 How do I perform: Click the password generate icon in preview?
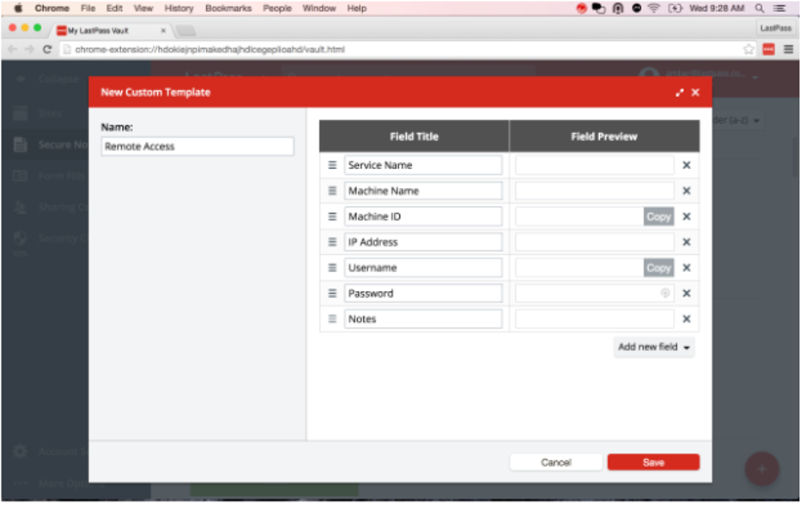coord(665,294)
